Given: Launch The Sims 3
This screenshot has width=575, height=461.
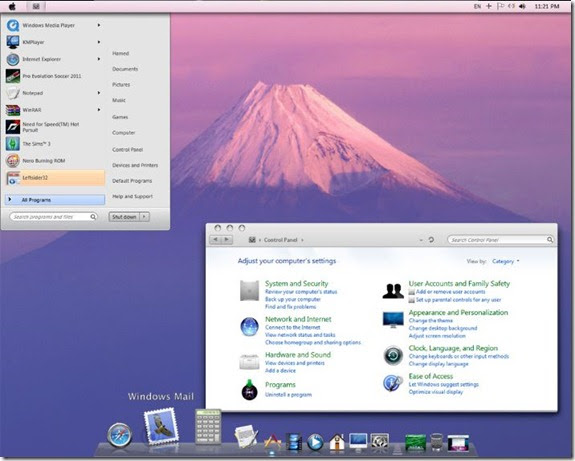Looking at the screenshot, I should click(36, 144).
